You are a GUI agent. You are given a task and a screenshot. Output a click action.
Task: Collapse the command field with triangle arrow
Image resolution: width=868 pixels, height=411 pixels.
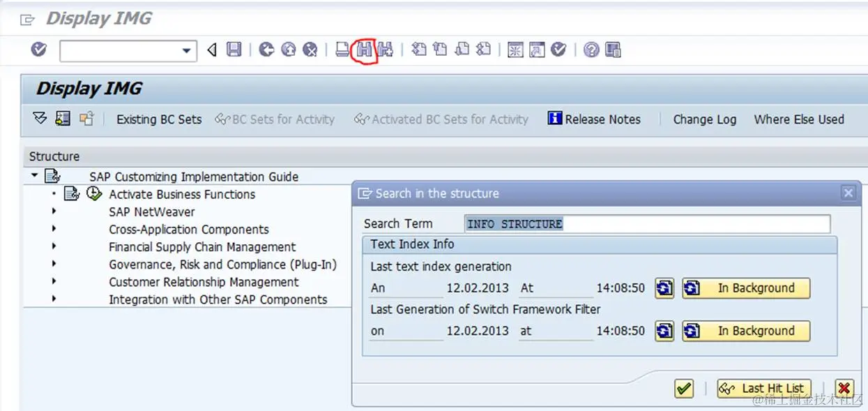212,50
